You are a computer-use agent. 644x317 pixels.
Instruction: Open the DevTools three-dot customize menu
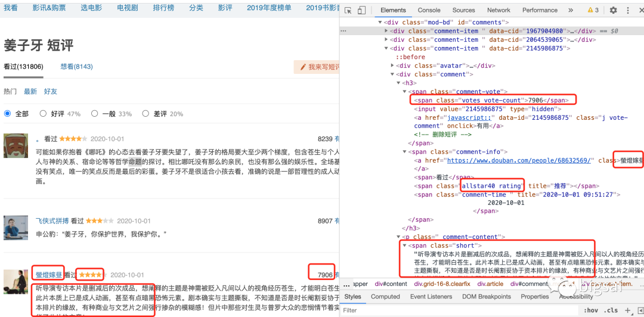628,10
